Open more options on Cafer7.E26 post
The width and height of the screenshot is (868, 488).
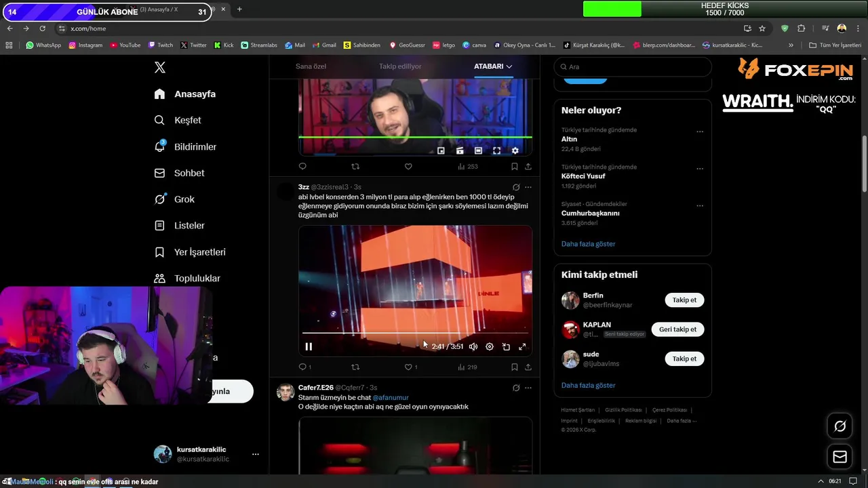click(528, 388)
